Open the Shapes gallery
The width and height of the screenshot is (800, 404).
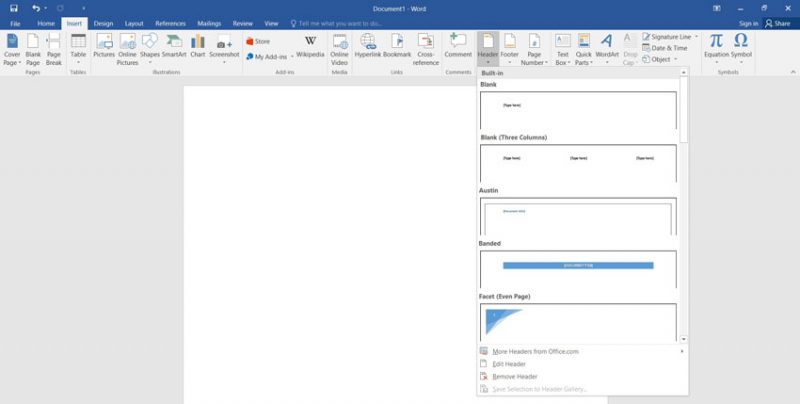(x=149, y=49)
